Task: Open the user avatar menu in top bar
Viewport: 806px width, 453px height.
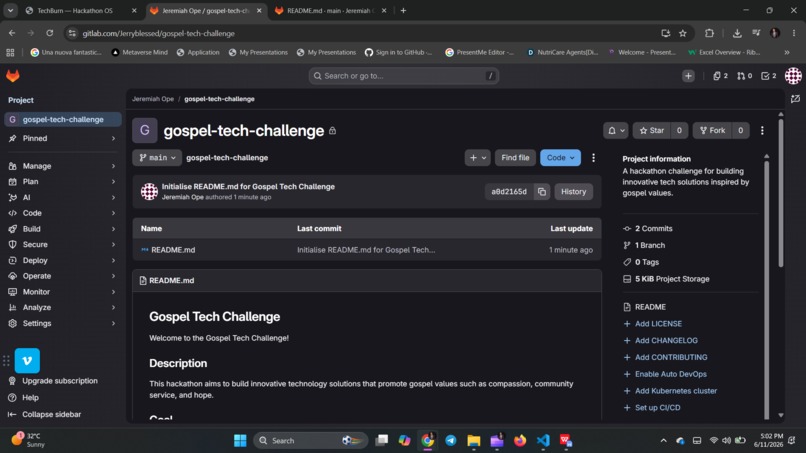Action: pos(793,76)
